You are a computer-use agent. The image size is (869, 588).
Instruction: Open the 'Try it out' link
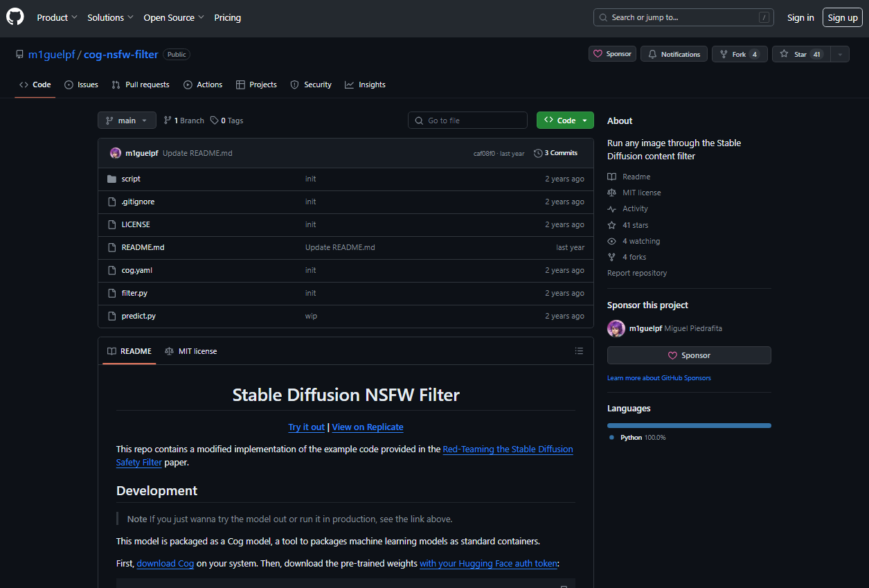click(x=306, y=427)
